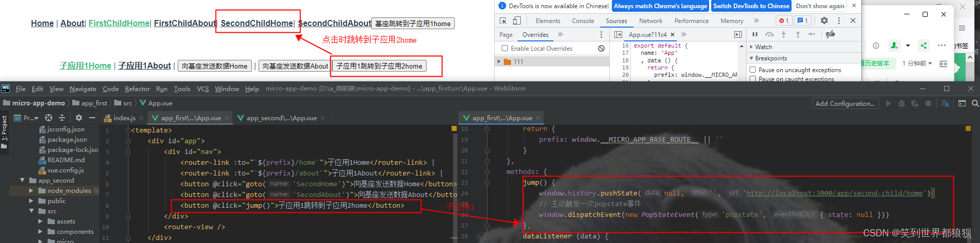Hide the Project panel with minus icon
The width and height of the screenshot is (980, 243).
(92, 118)
